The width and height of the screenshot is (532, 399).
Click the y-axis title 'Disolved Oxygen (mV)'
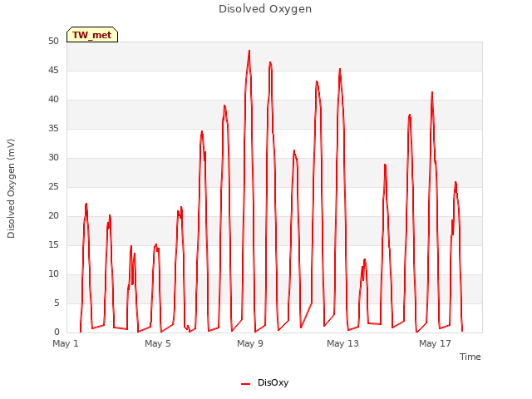pos(11,189)
